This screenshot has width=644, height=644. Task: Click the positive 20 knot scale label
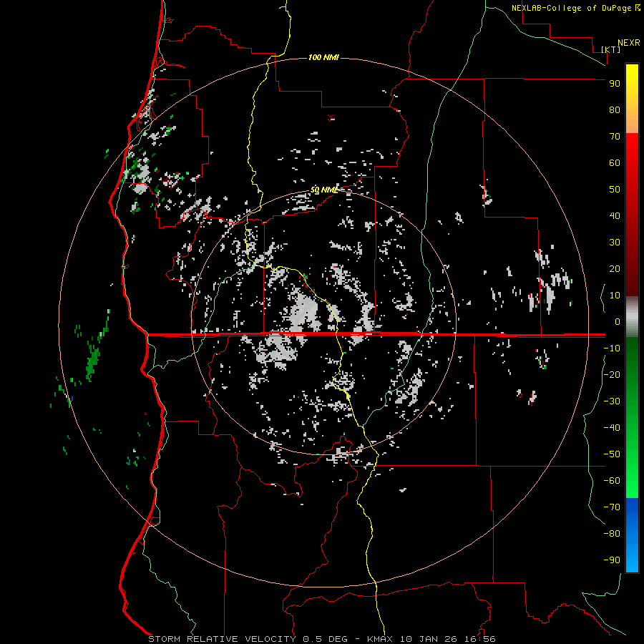coord(615,269)
